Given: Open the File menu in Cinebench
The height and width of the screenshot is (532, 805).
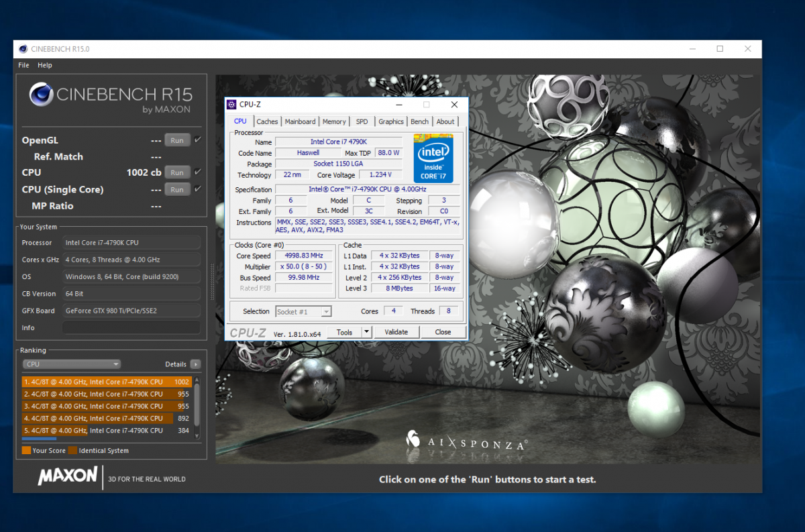Looking at the screenshot, I should click(x=23, y=65).
